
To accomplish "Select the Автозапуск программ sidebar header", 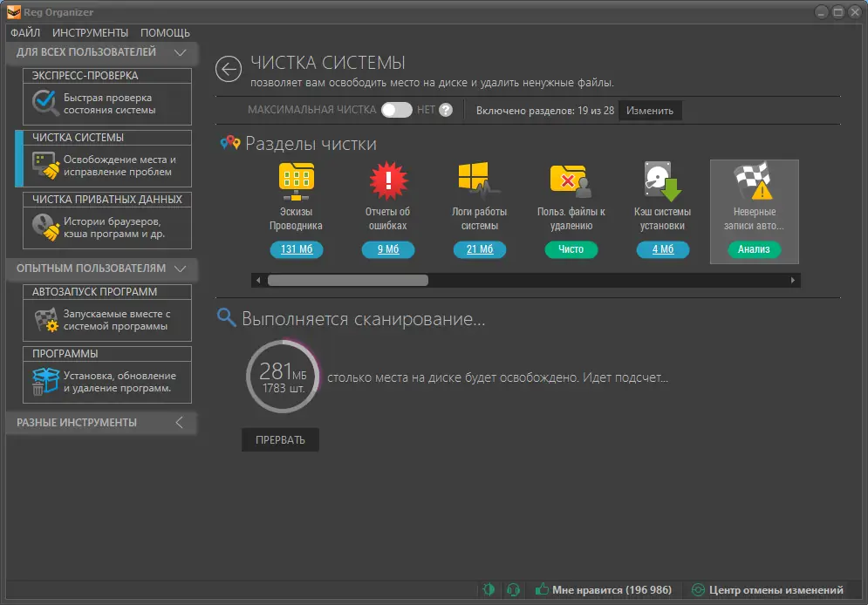I will point(107,292).
